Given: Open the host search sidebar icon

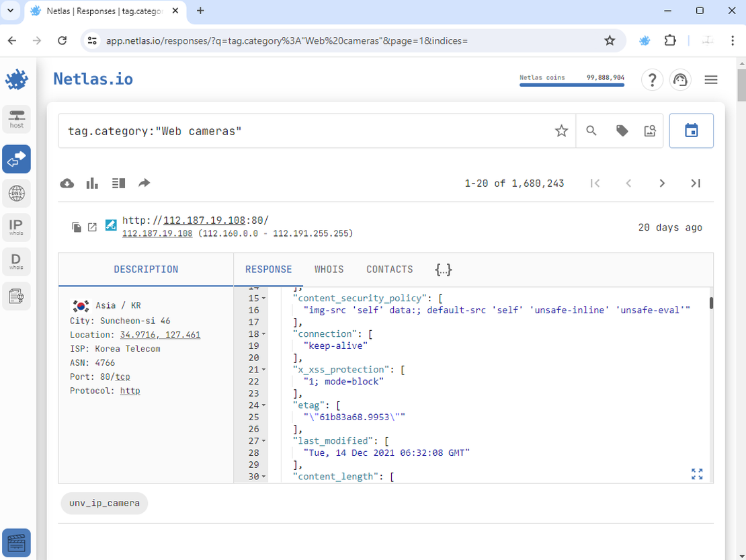Looking at the screenshot, I should [17, 118].
